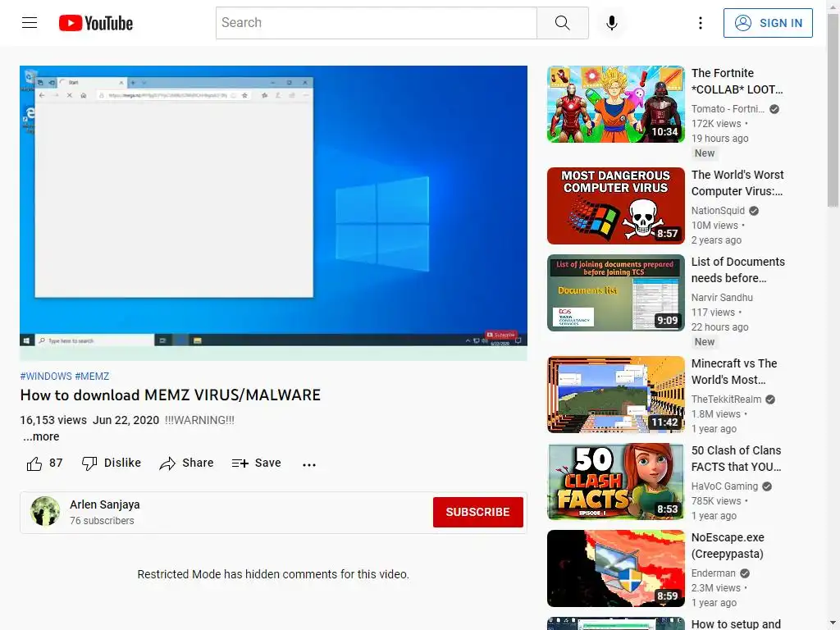This screenshot has height=630, width=840.
Task: Open List of joining documents thumbnail
Action: pyautogui.click(x=615, y=293)
